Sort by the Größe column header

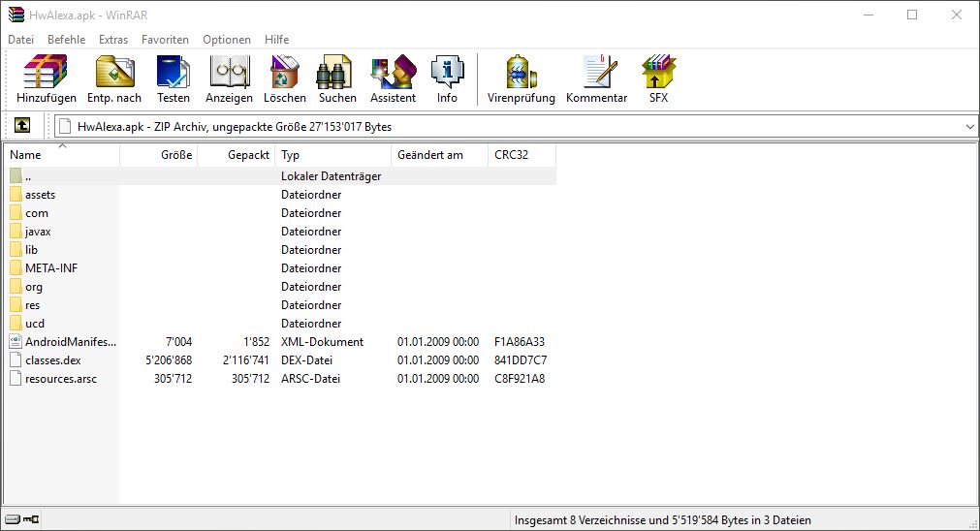(x=159, y=155)
